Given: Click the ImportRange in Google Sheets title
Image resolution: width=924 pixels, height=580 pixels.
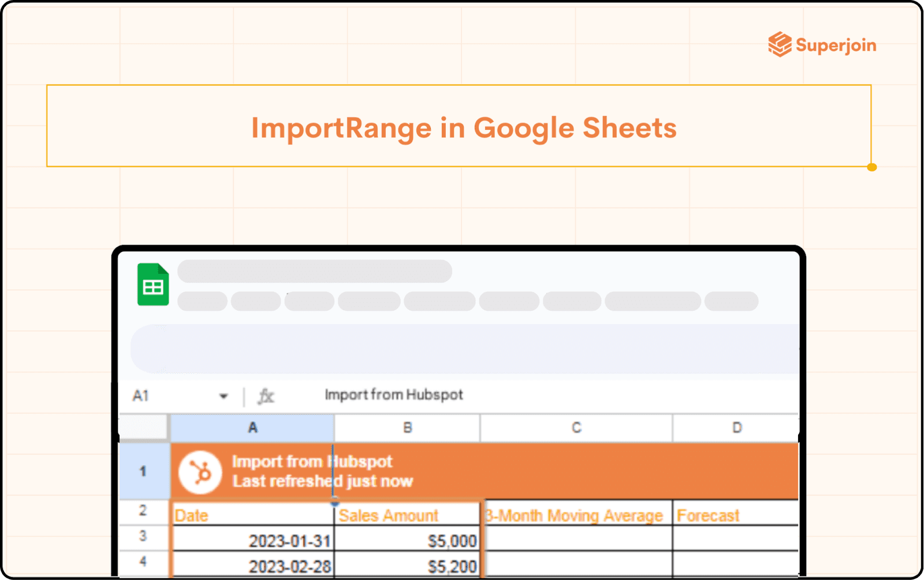Looking at the screenshot, I should [x=464, y=128].
